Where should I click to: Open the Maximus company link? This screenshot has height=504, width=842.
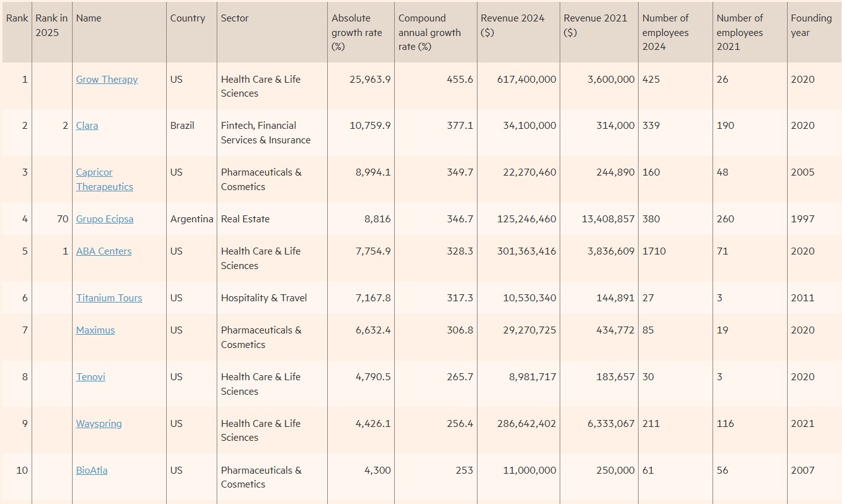coord(95,330)
